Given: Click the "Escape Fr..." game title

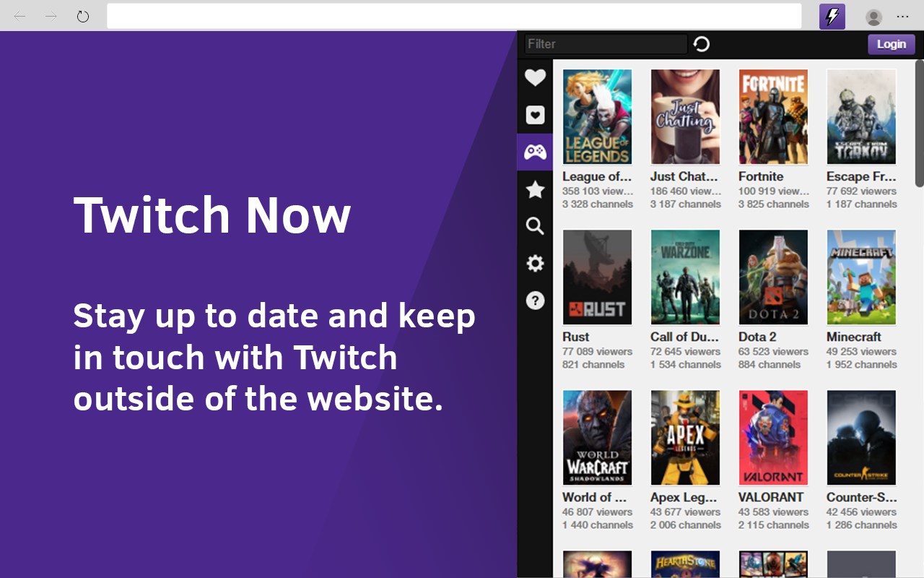Looking at the screenshot, I should [861, 176].
